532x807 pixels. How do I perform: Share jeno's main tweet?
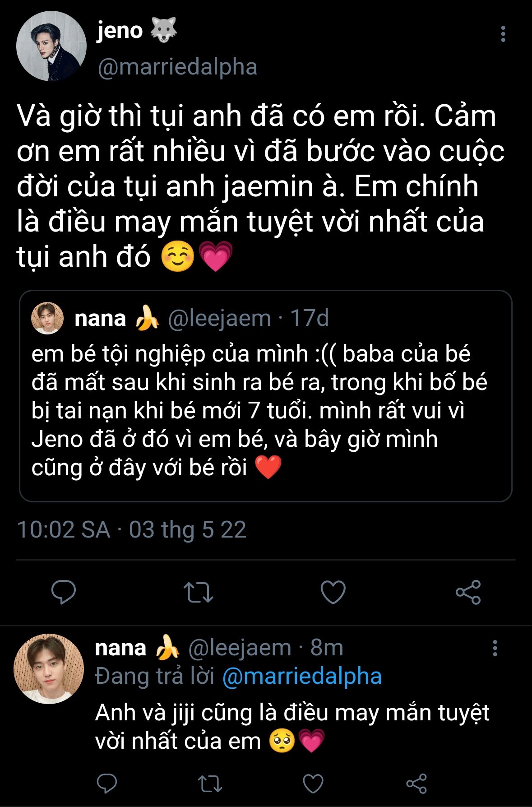(468, 592)
